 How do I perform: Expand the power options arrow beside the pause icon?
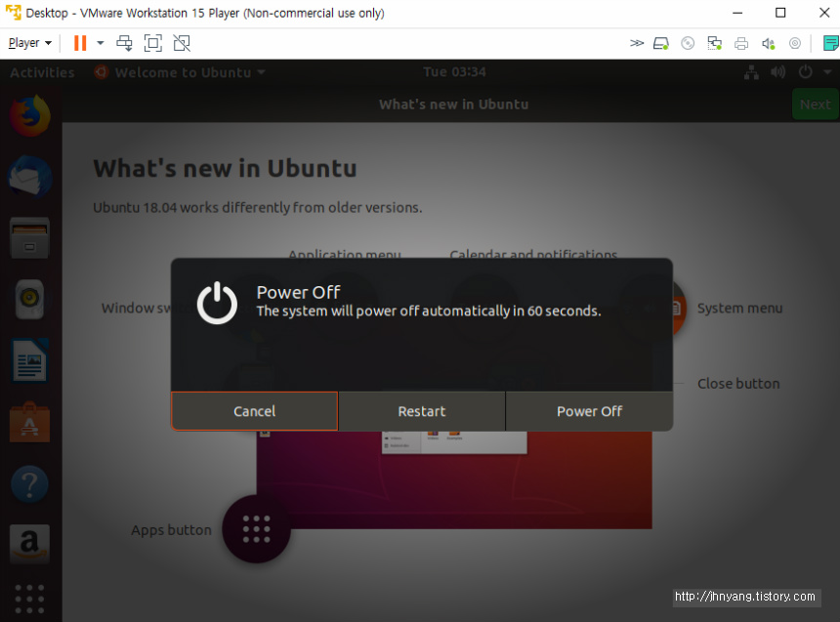pos(101,43)
